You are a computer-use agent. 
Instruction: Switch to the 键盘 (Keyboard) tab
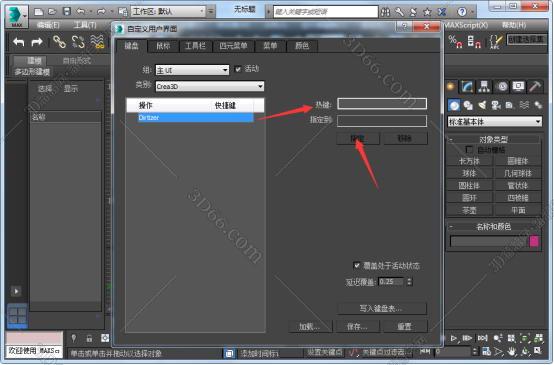[131, 46]
